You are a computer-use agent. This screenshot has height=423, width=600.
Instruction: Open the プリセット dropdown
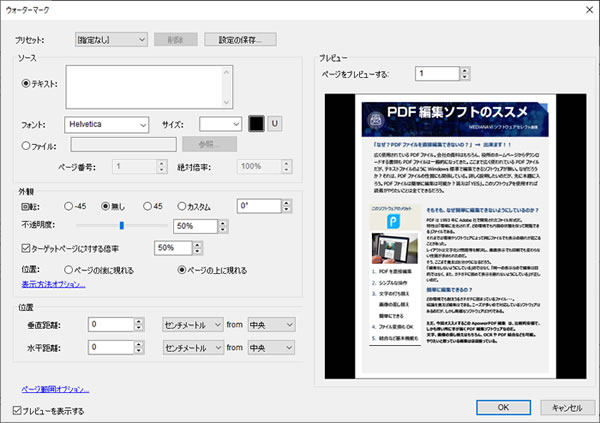[x=111, y=39]
